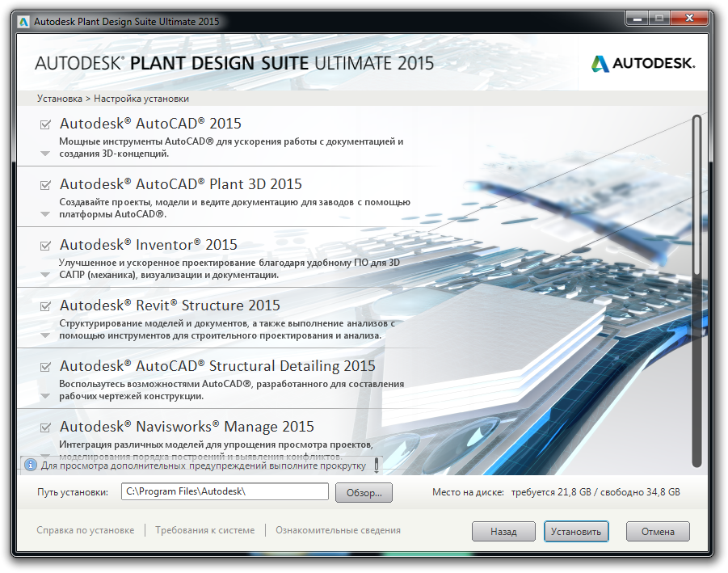Go back with the Назад button
This screenshot has width=728, height=573.
pos(503,532)
